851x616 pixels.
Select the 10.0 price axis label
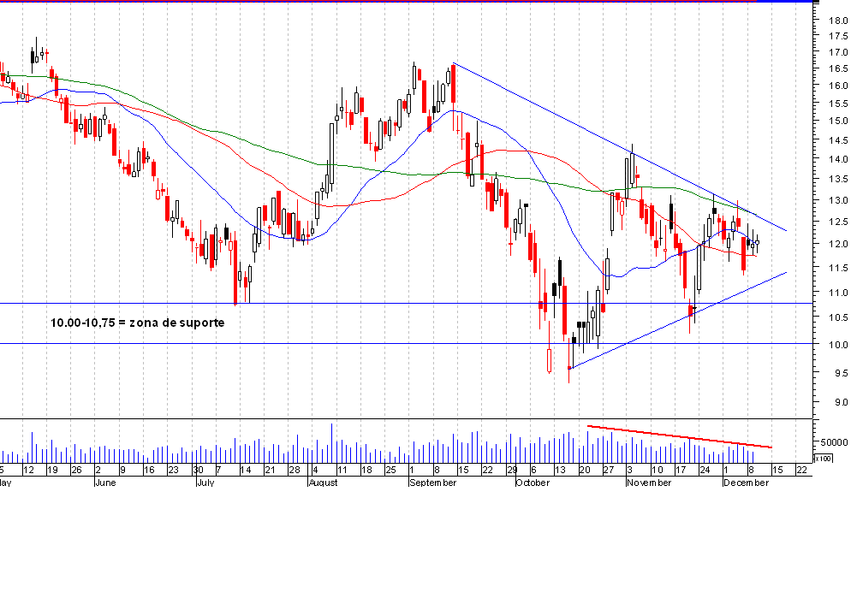(x=838, y=345)
